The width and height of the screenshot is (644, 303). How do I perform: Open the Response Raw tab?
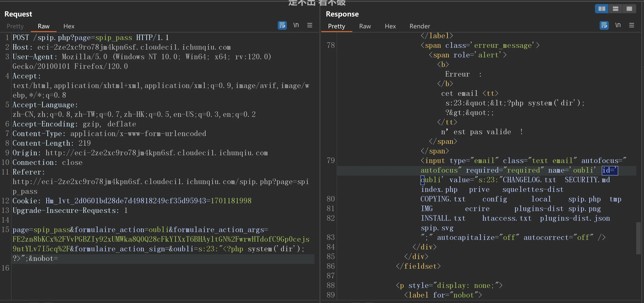point(365,26)
